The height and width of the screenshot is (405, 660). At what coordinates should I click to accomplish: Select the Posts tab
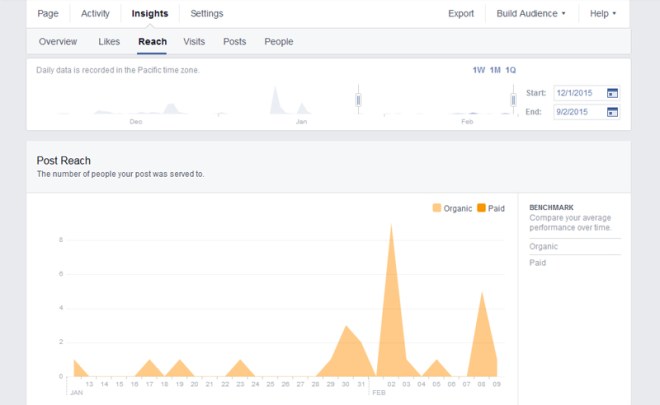tap(235, 42)
